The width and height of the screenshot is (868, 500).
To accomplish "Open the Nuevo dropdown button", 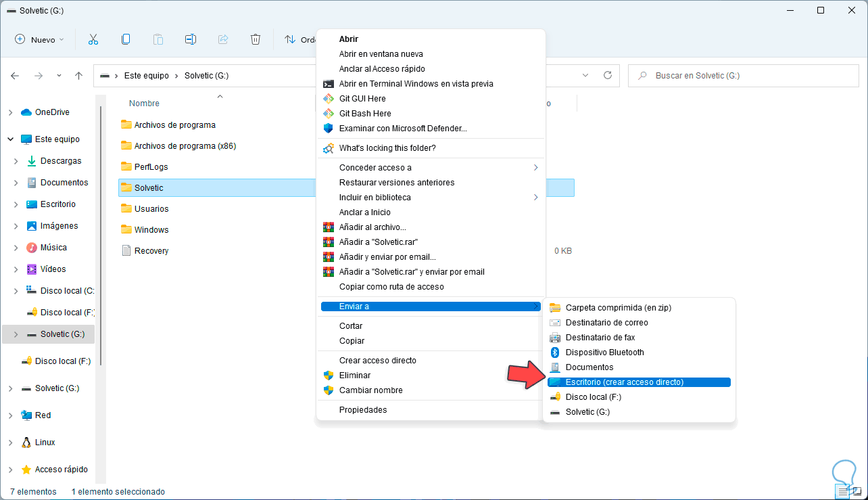I will point(39,39).
